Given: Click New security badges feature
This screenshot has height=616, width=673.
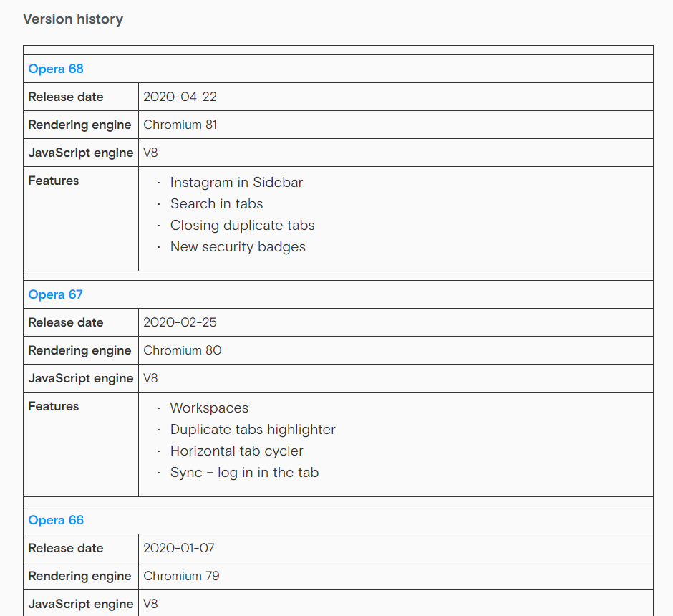Looking at the screenshot, I should pos(238,247).
